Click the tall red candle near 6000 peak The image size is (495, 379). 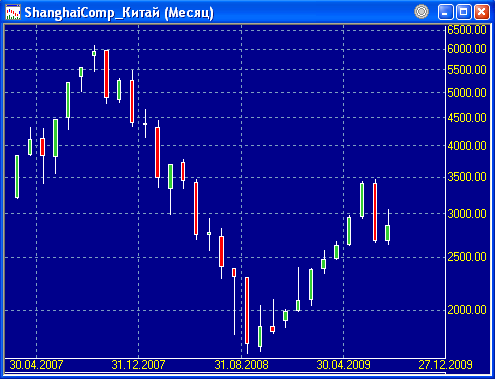[106, 74]
